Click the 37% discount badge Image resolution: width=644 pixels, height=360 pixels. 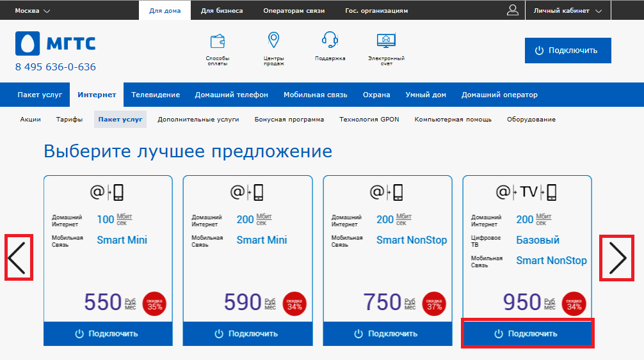(434, 304)
